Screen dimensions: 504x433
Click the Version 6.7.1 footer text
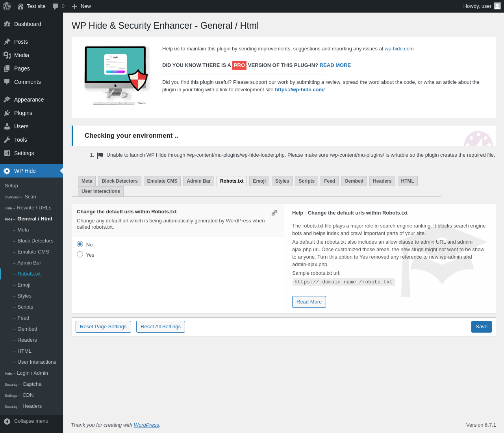pyautogui.click(x=481, y=425)
